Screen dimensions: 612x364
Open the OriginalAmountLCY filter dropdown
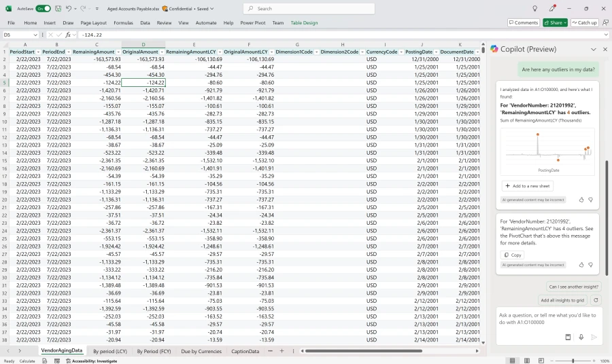[x=271, y=52]
